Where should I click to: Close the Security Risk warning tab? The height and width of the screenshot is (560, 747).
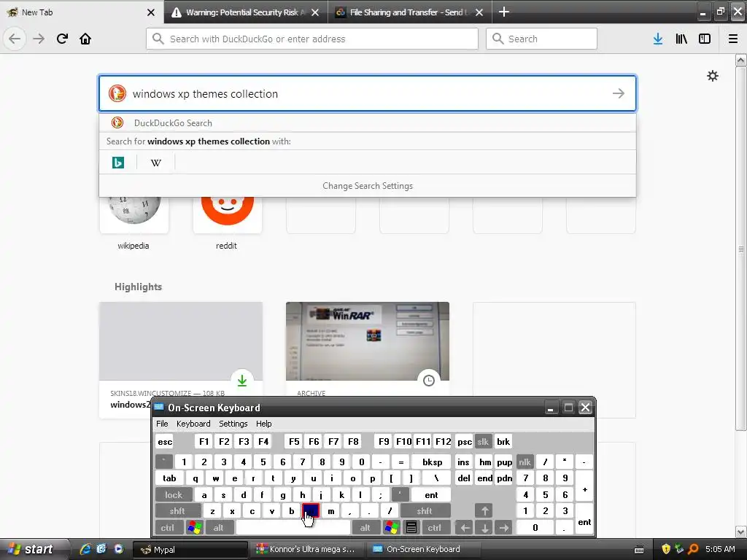(x=315, y=12)
